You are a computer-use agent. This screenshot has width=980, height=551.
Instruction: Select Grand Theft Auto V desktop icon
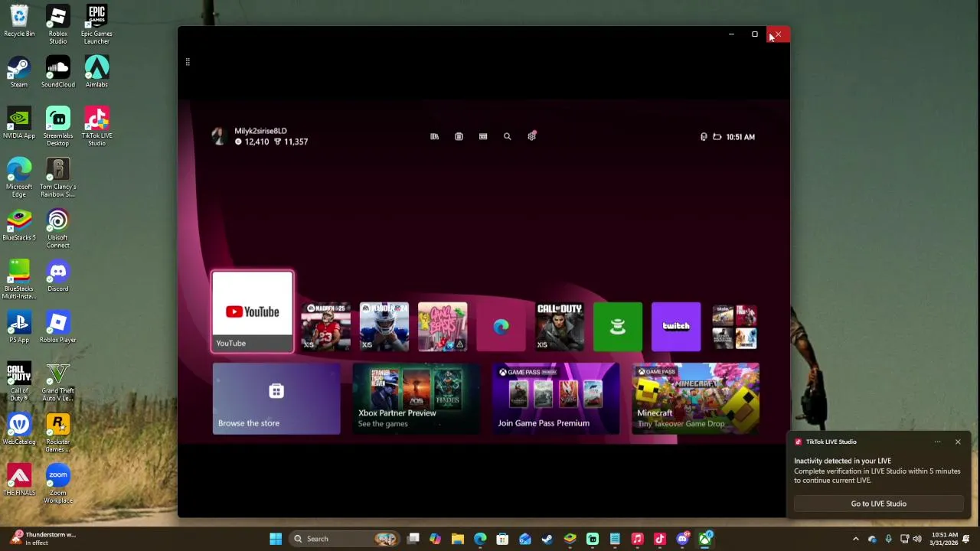coord(58,382)
